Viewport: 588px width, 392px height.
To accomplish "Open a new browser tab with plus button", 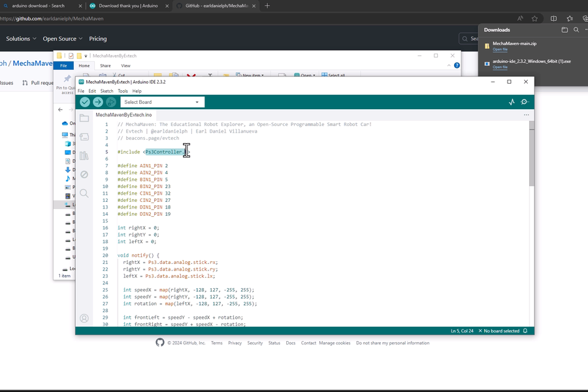I will click(x=267, y=6).
